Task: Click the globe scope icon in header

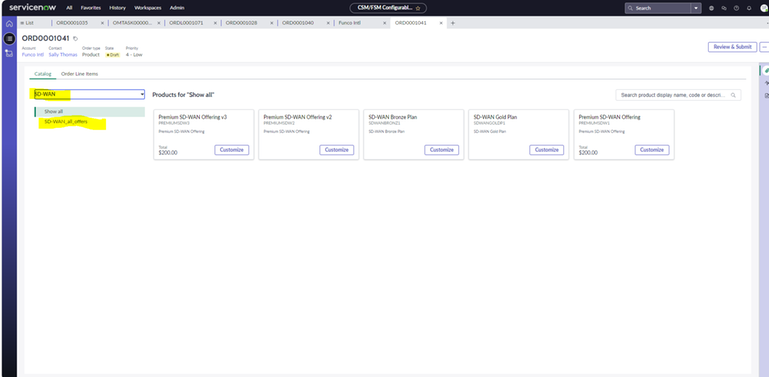Action: click(x=711, y=8)
